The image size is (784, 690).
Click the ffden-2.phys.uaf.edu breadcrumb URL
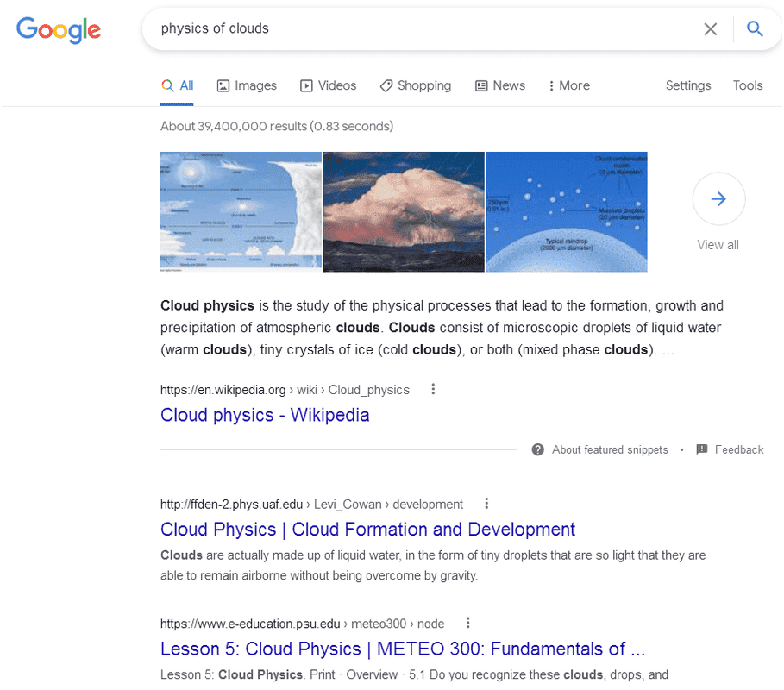coord(312,505)
